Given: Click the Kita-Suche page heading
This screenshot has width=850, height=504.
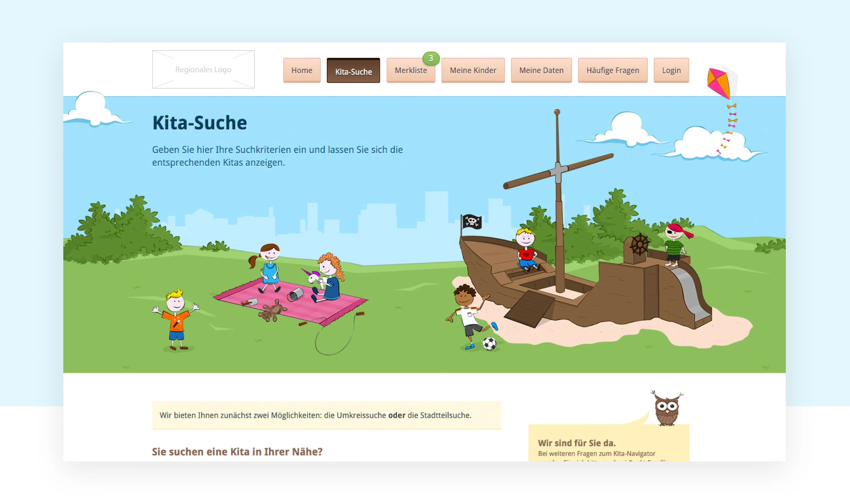Looking at the screenshot, I should click(199, 123).
